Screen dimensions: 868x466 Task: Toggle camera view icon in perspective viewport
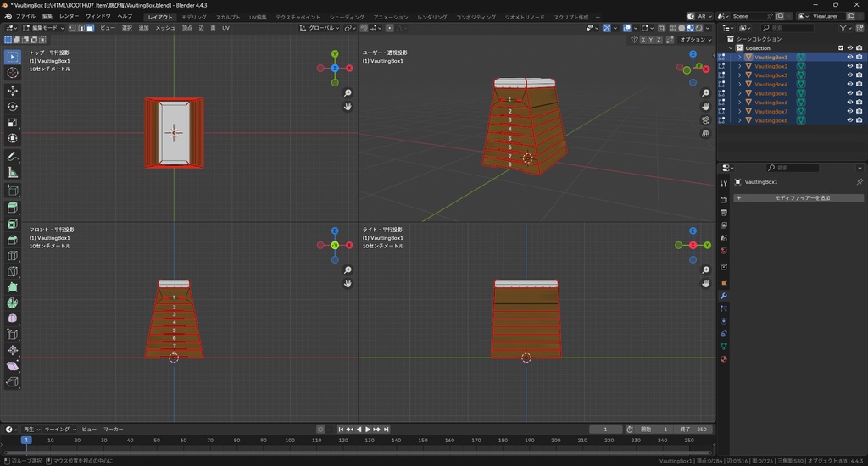pos(705,120)
